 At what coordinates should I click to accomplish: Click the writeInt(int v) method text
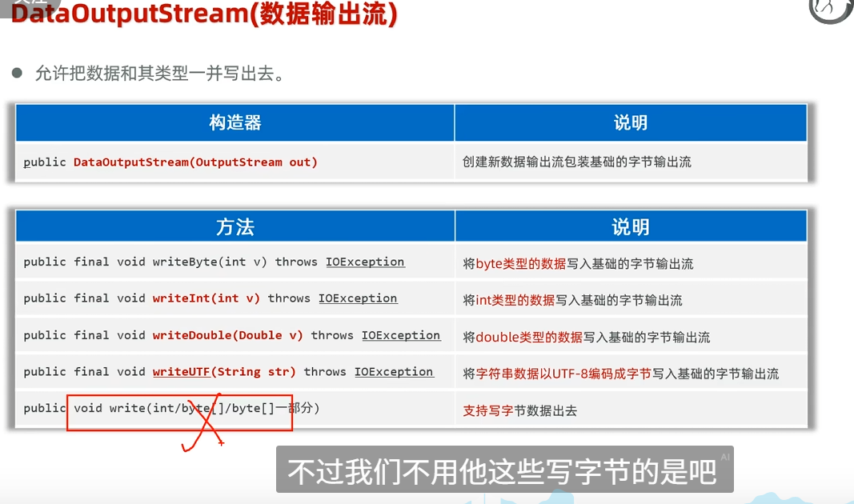(x=206, y=298)
